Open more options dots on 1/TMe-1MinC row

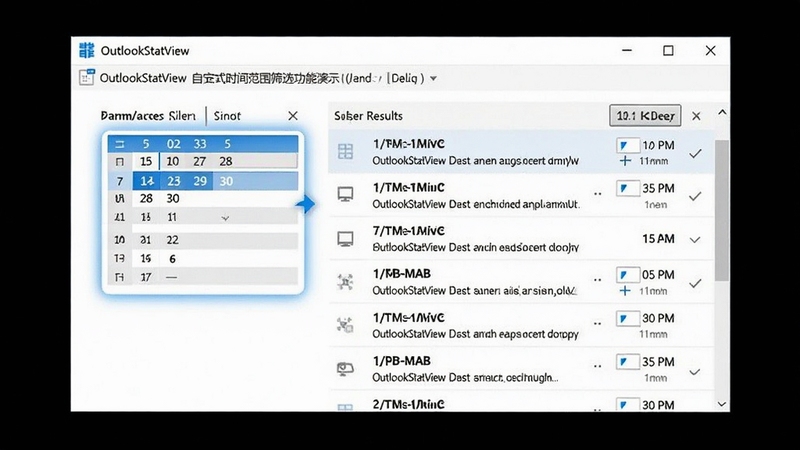[597, 194]
